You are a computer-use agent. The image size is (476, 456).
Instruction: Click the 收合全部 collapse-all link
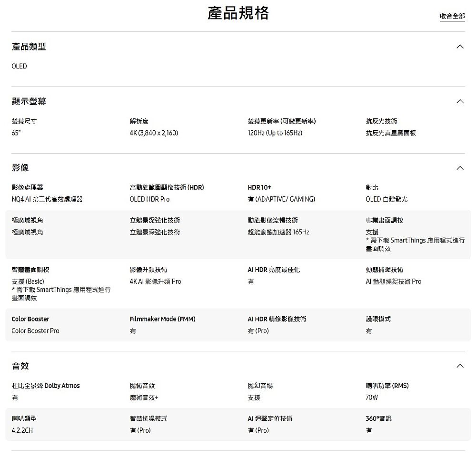click(x=452, y=16)
